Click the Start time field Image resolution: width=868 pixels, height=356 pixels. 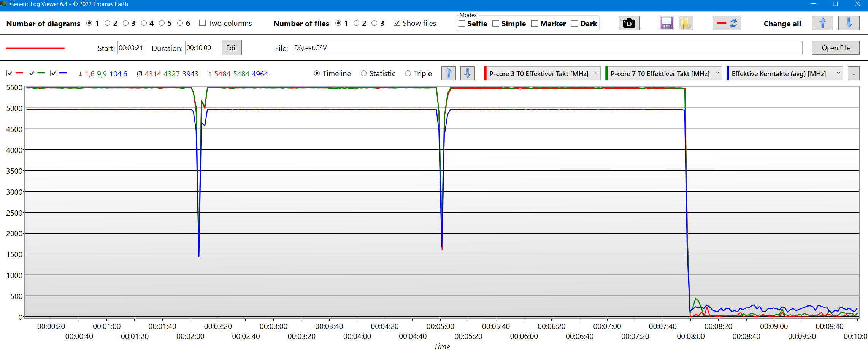point(131,48)
